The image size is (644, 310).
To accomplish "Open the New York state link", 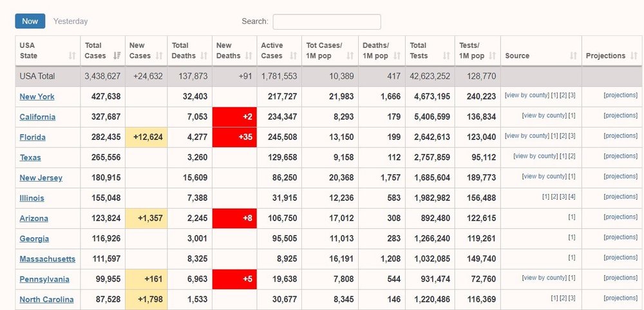I will (37, 97).
